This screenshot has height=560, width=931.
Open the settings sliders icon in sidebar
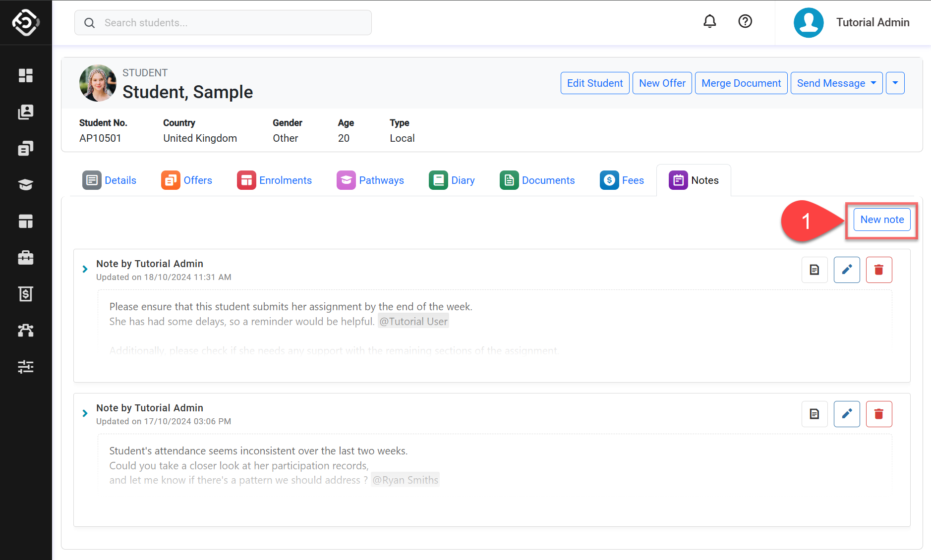coord(26,367)
